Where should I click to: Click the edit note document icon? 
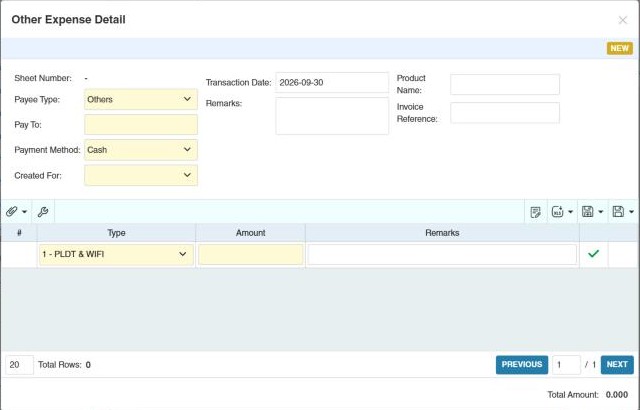pyautogui.click(x=535, y=212)
